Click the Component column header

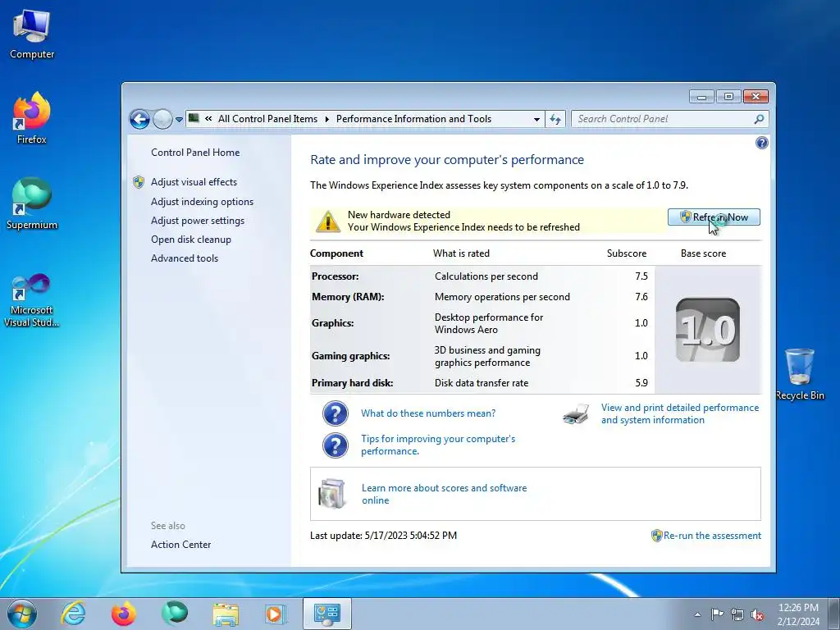click(336, 253)
